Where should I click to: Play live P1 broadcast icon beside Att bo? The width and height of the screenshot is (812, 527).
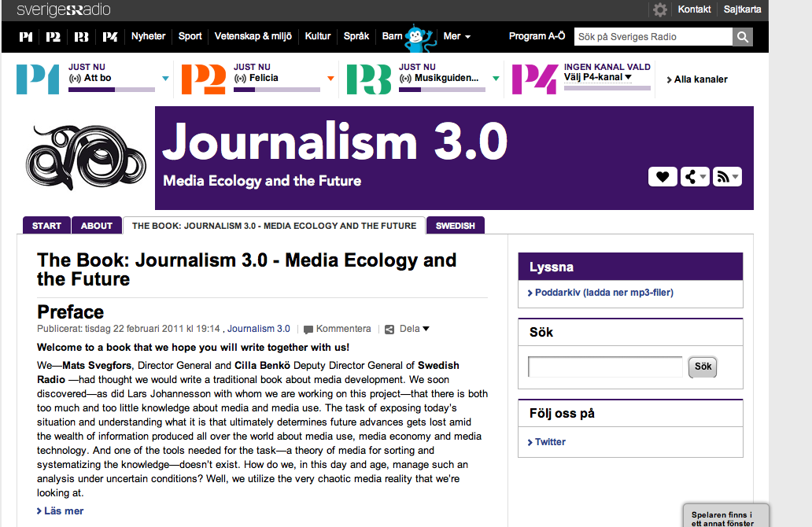click(x=75, y=78)
